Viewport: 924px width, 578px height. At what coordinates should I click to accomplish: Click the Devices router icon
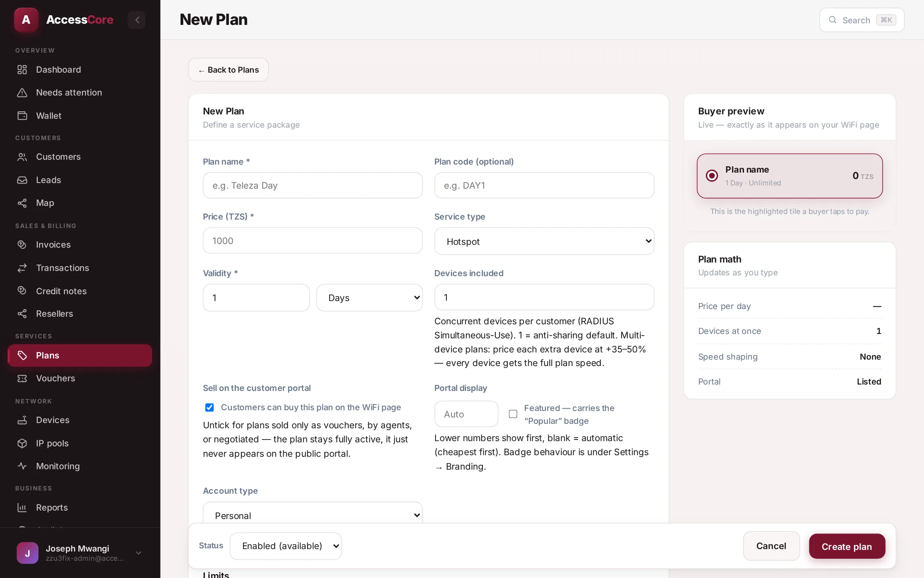pos(22,420)
